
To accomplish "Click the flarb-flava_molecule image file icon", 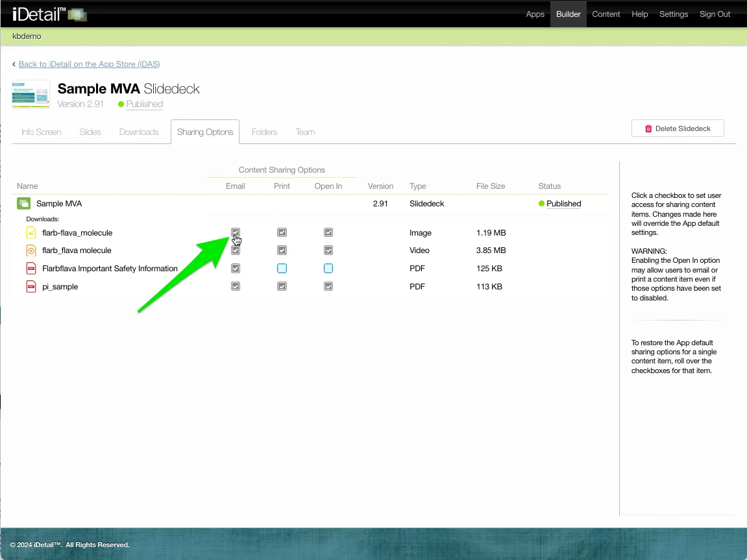I will pyautogui.click(x=31, y=233).
